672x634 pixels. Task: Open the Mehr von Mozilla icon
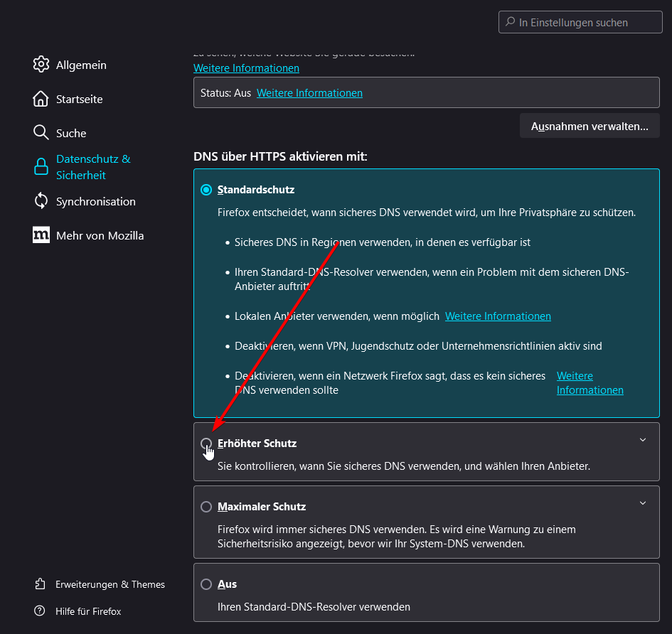coord(41,235)
